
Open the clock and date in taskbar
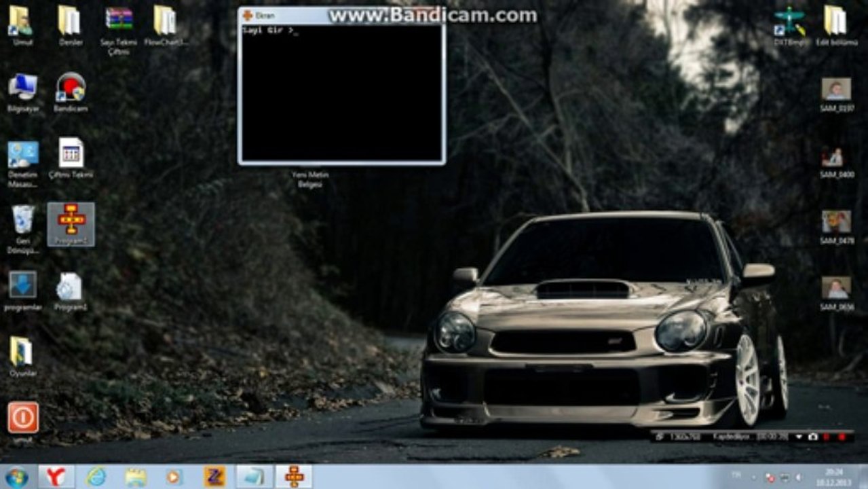(x=834, y=477)
